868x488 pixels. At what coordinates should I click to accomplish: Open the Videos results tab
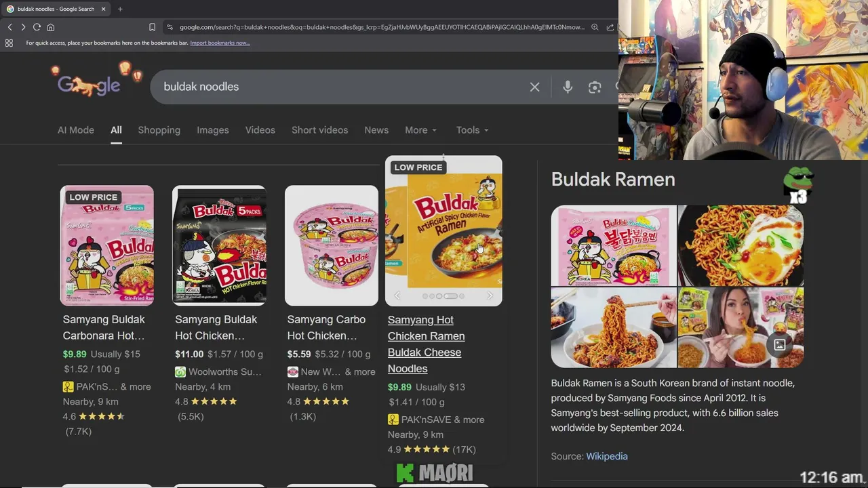tap(260, 130)
